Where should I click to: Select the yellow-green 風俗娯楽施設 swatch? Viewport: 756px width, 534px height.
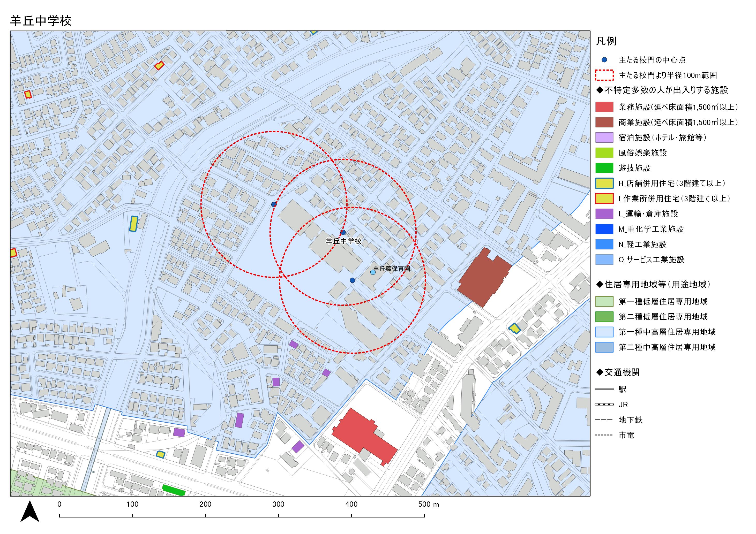[x=604, y=153]
